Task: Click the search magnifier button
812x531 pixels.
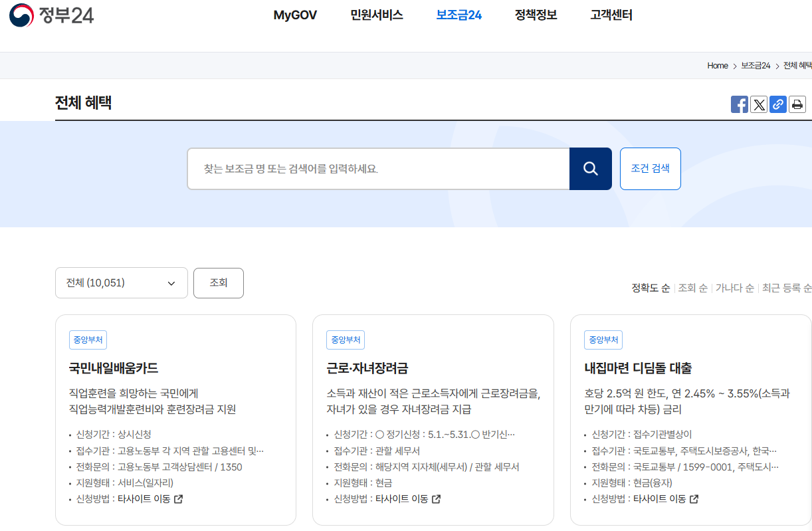Action: 590,168
